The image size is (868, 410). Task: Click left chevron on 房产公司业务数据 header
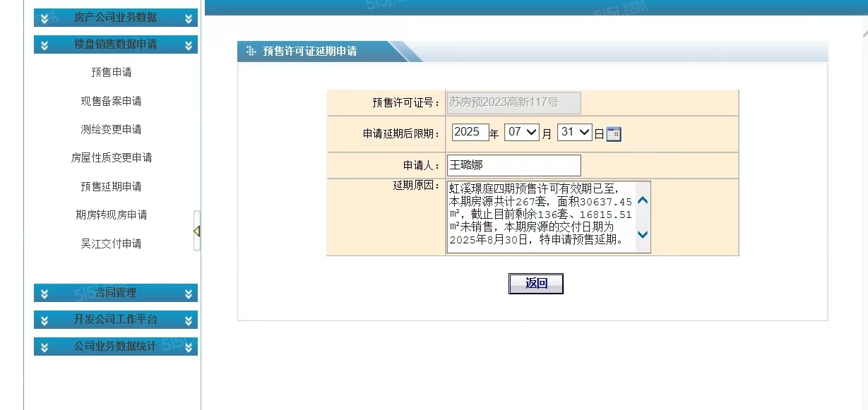tap(44, 18)
